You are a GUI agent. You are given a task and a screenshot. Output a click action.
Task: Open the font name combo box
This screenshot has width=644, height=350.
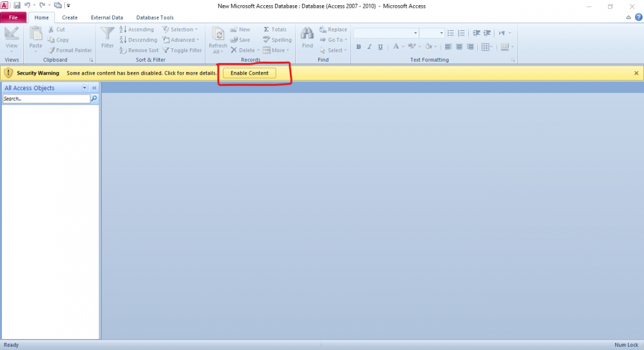(x=386, y=33)
